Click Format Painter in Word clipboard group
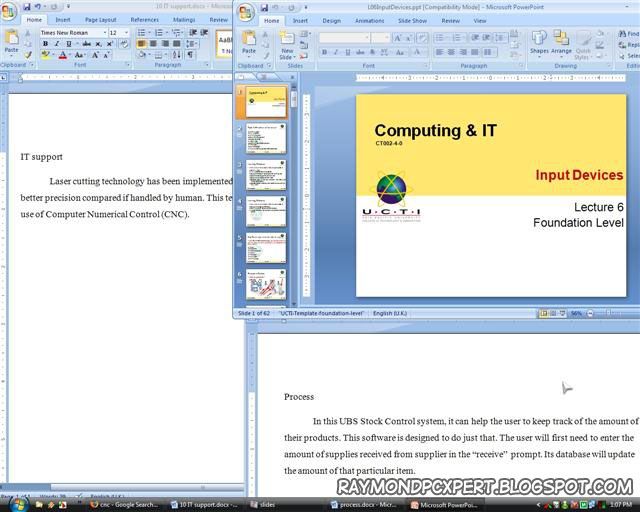 28,55
